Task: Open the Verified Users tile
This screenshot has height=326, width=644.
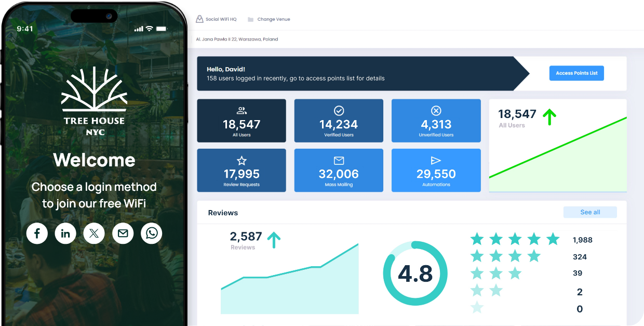Action: [339, 121]
